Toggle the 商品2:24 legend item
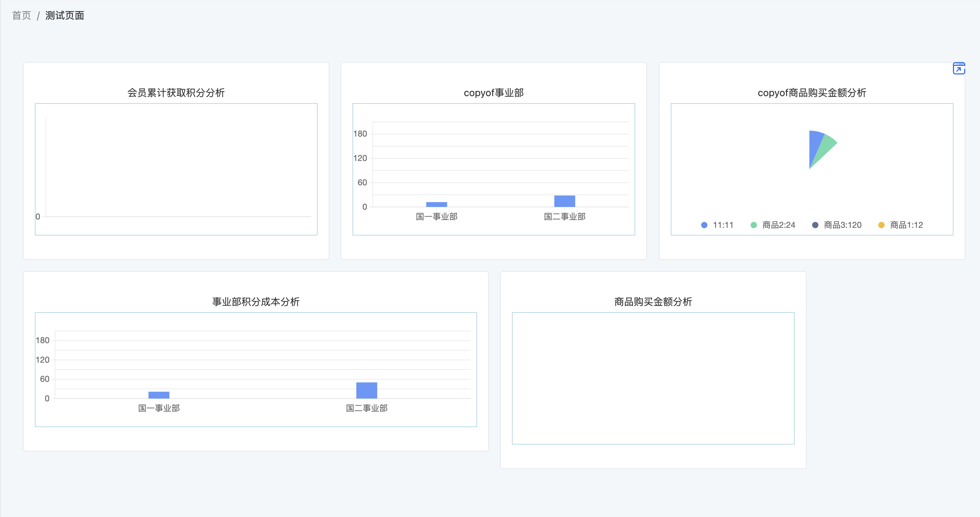 click(x=778, y=225)
